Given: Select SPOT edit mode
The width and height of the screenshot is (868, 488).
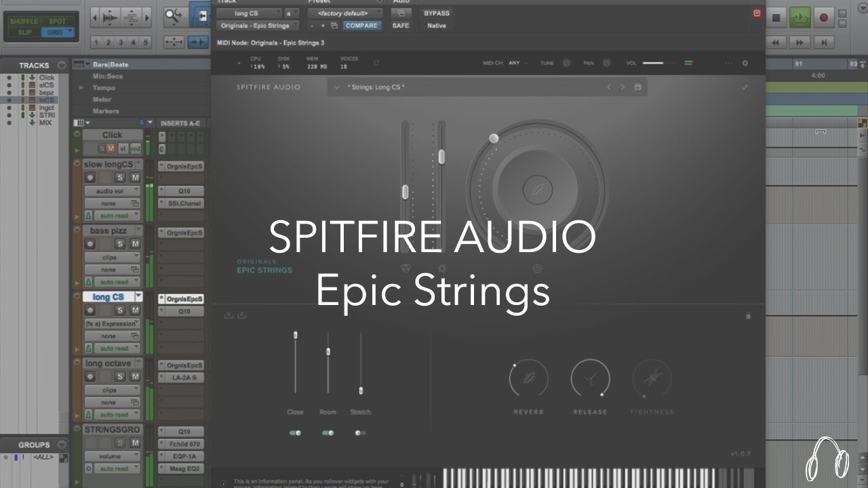Looking at the screenshot, I should (x=58, y=21).
